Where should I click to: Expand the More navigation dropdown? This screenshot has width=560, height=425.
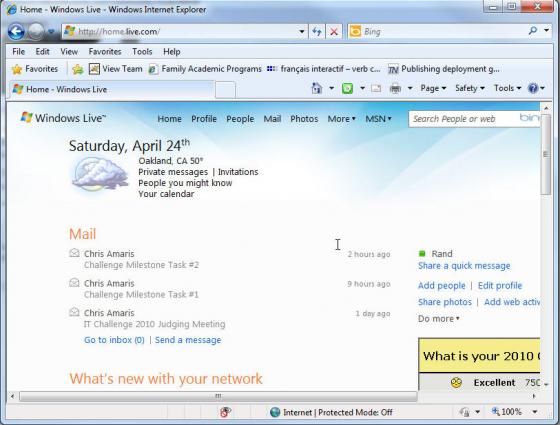[341, 119]
